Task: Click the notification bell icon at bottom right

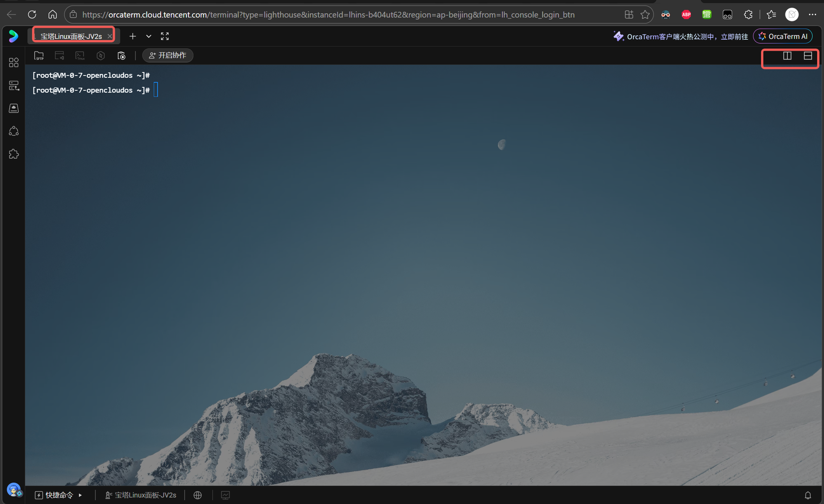Action: 808,495
